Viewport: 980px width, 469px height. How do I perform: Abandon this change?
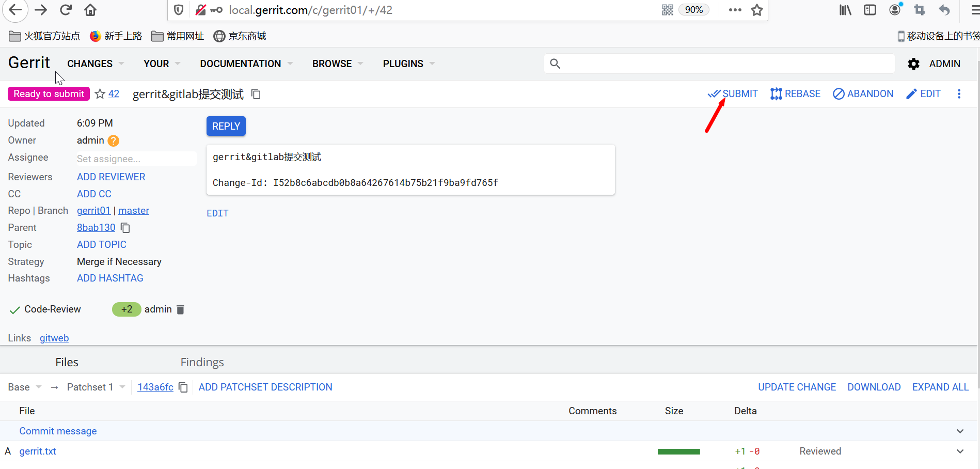(863, 93)
